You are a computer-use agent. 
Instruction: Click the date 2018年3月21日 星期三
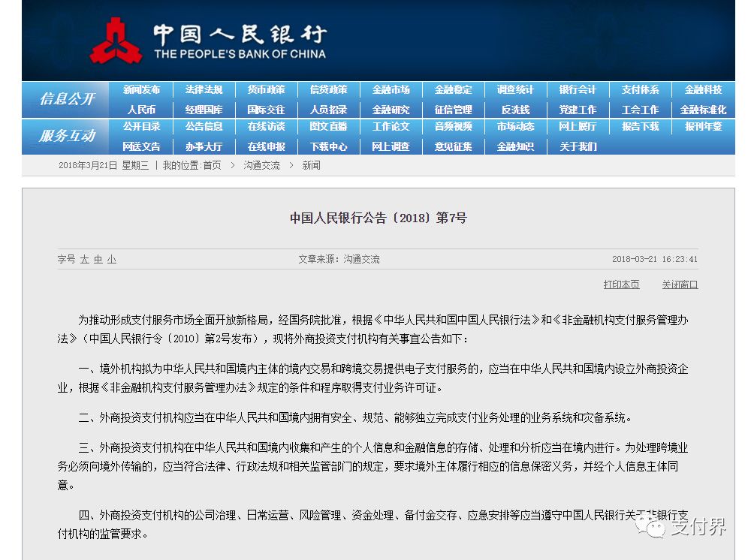coord(104,165)
